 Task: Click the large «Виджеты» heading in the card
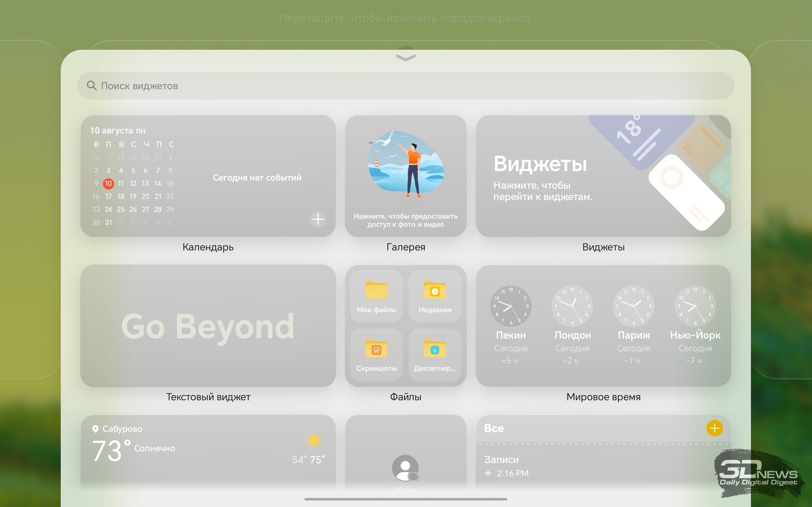pyautogui.click(x=540, y=164)
